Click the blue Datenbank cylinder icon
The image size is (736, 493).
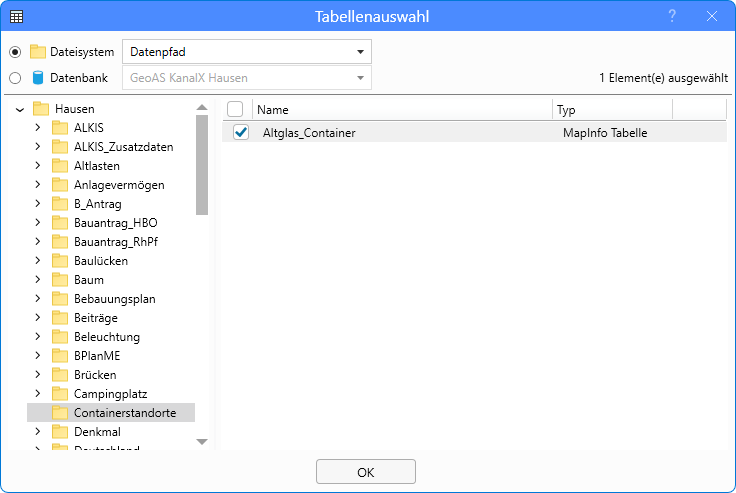pyautogui.click(x=38, y=78)
